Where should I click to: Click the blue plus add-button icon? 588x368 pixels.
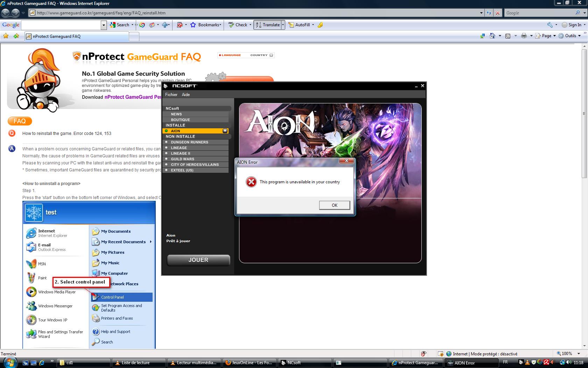coord(166,25)
